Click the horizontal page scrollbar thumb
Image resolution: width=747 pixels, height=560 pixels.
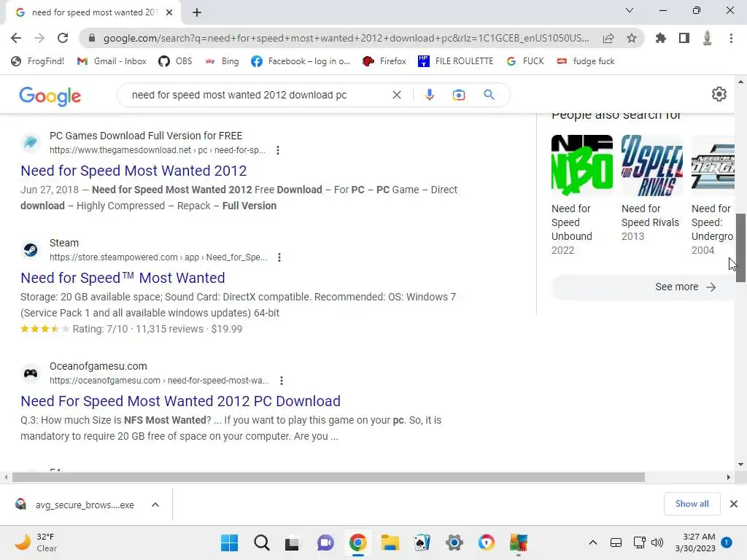click(x=328, y=477)
